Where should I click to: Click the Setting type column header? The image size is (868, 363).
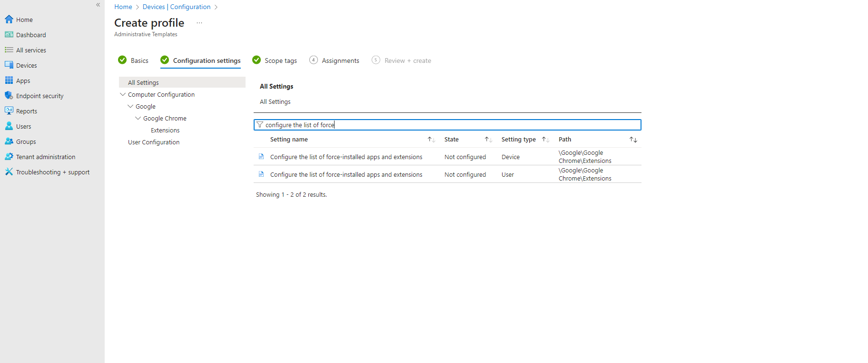coord(519,139)
